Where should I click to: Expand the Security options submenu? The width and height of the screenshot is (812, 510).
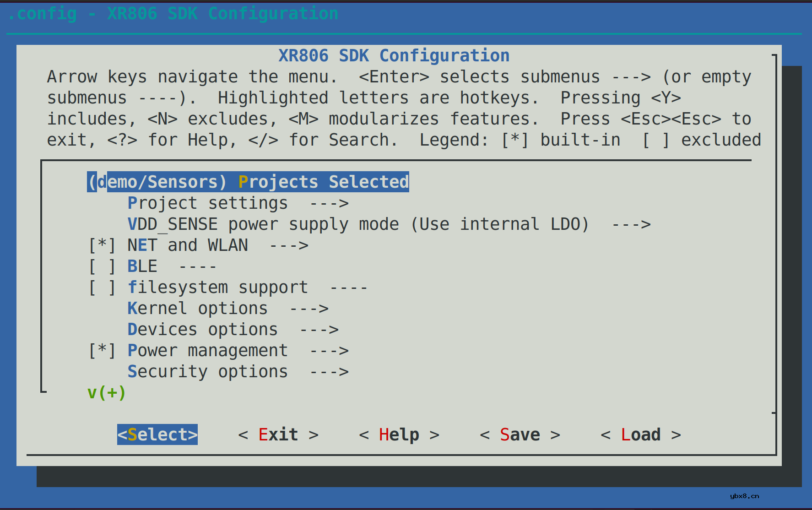[207, 371]
